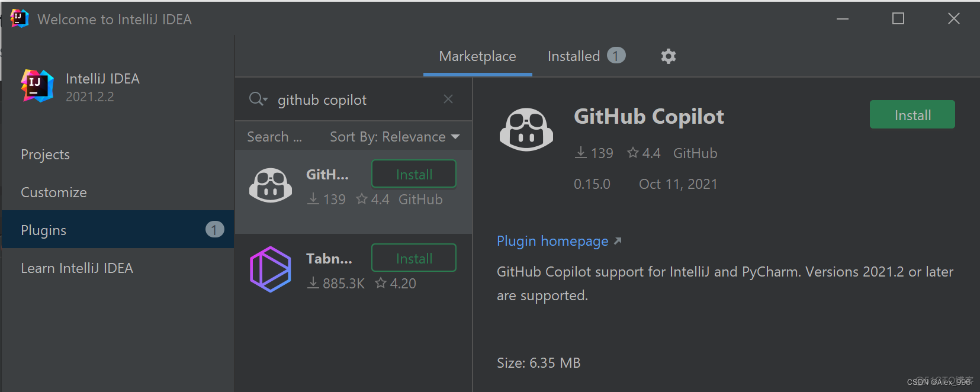Install the Tabnine plugin
The image size is (980, 392).
point(414,258)
